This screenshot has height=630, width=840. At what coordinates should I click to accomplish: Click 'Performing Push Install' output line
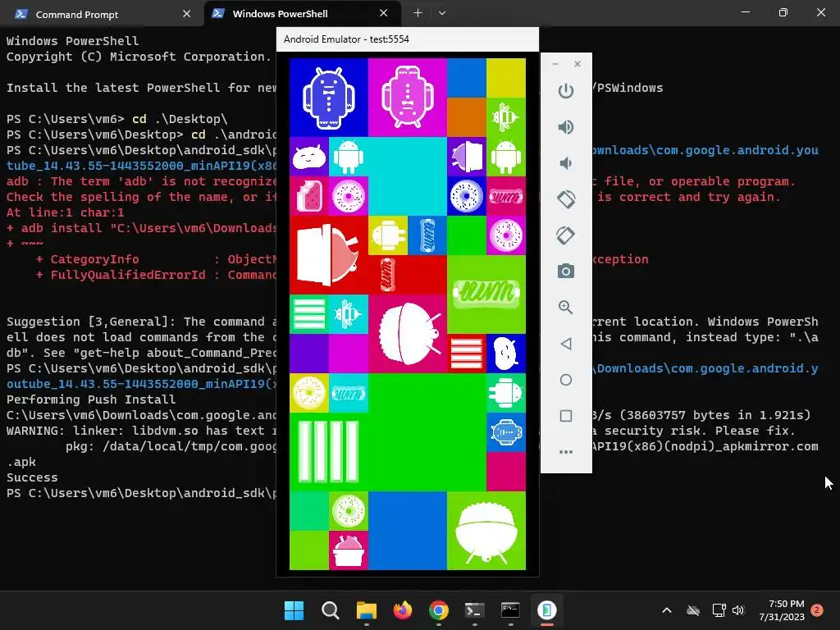(91, 399)
